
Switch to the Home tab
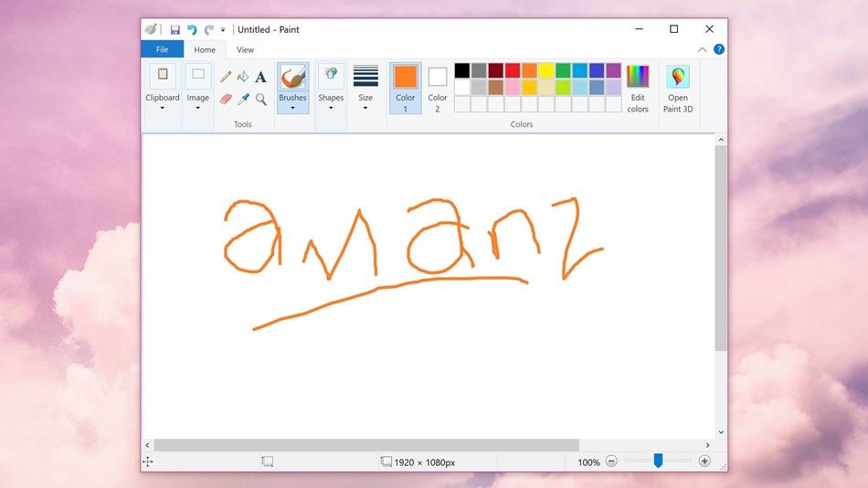pos(205,49)
